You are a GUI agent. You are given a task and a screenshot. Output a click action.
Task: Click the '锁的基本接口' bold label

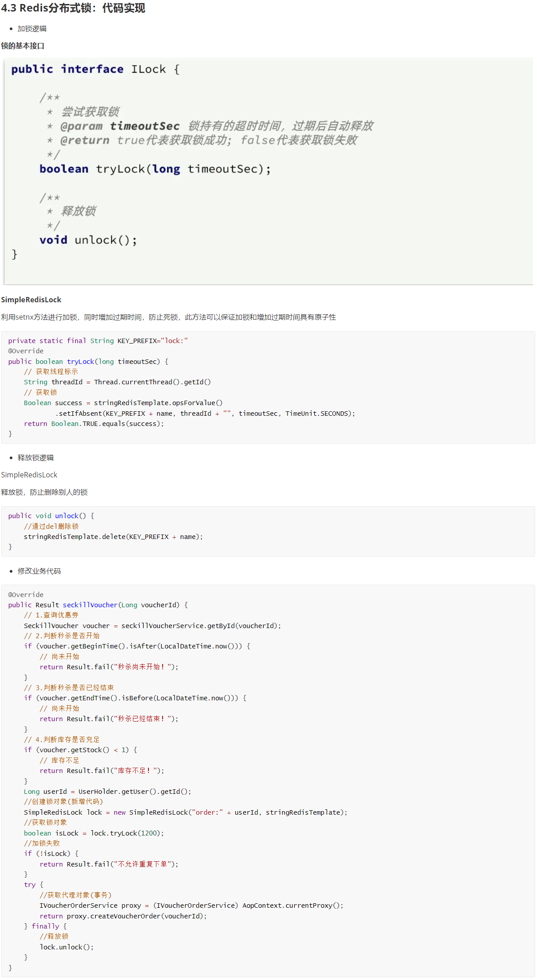tap(23, 46)
